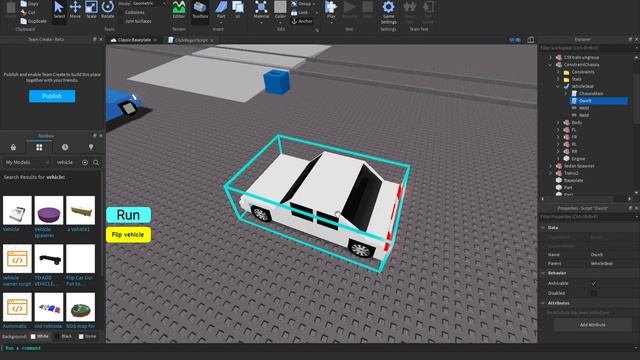
Task: Expand the Sedan Spawner node
Action: pyautogui.click(x=550, y=166)
